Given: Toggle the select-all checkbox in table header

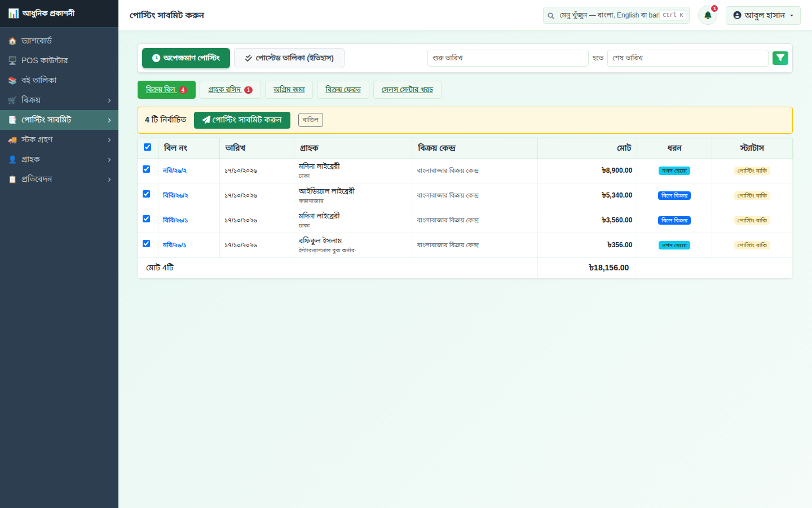Looking at the screenshot, I should pos(147,147).
